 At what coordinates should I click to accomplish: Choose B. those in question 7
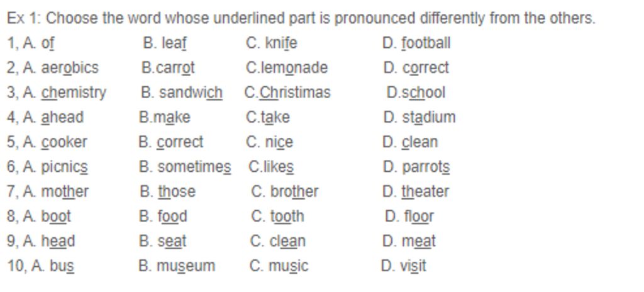(167, 191)
